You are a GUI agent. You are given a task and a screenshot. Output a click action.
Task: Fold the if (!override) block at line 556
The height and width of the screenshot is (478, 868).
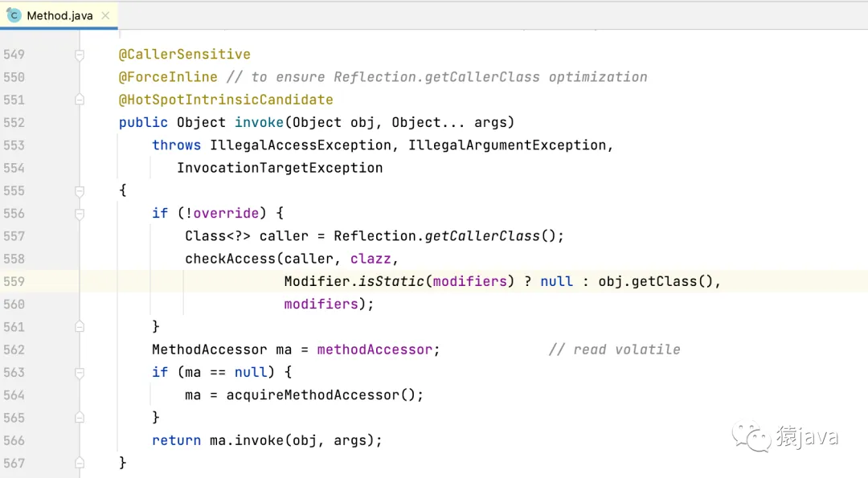[80, 214]
